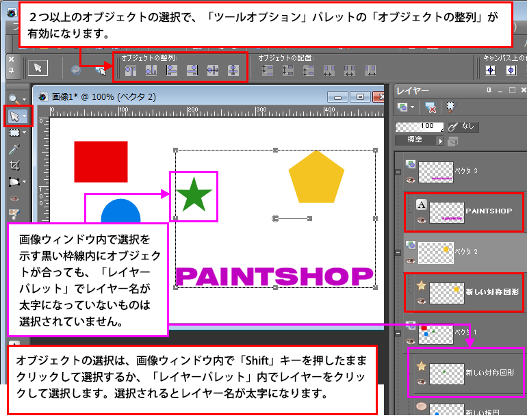Hide the bold 新しい対称図形 pentagon layer
Screen dimensions: 527x420
click(421, 301)
